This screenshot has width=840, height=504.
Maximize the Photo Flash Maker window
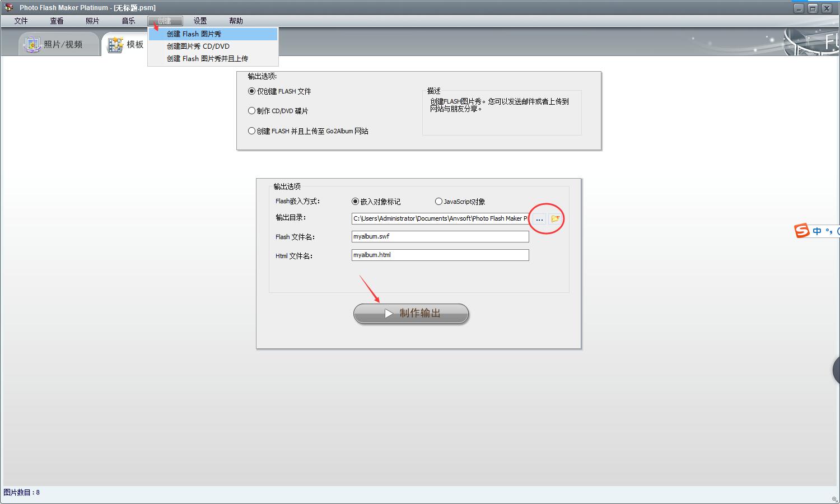tap(813, 8)
